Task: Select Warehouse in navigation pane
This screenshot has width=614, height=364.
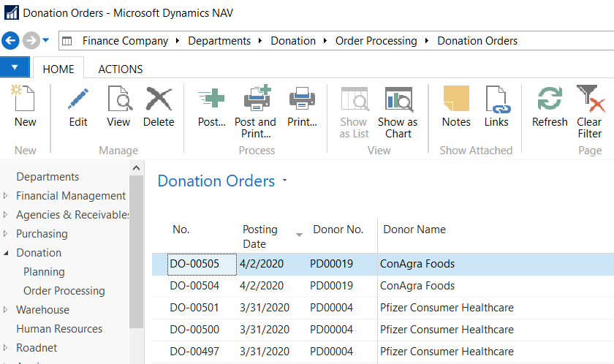Action: (42, 310)
